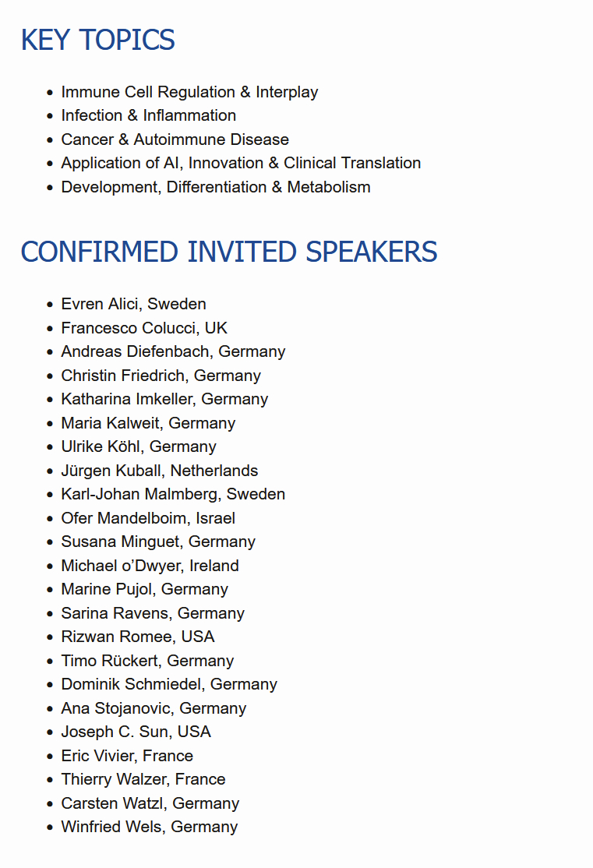Select the Application of AI topic line
Image resolution: width=593 pixels, height=868 pixels.
[241, 163]
